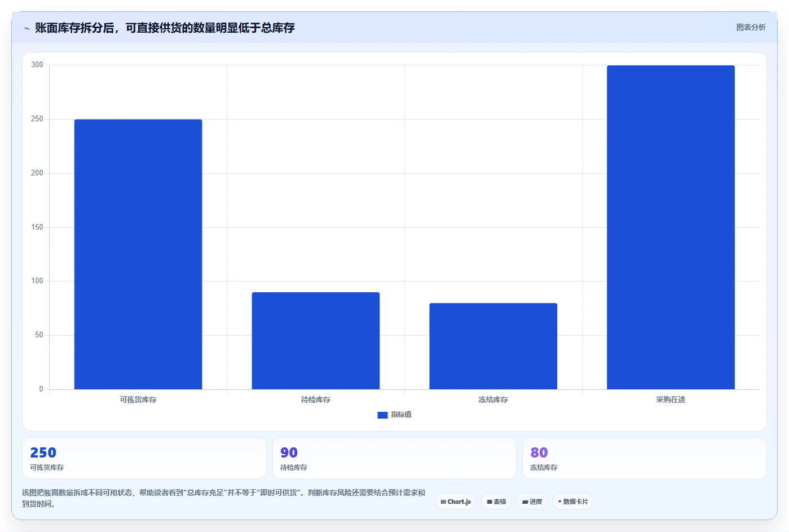Click the 数据卡片 tag chip
This screenshot has height=532, width=789.
[x=572, y=502]
